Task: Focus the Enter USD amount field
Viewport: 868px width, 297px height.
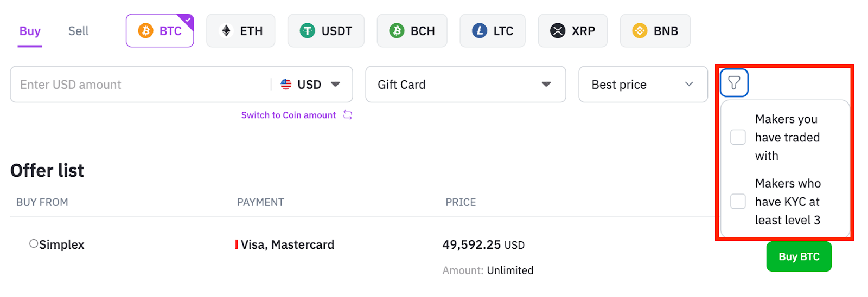Action: click(141, 85)
